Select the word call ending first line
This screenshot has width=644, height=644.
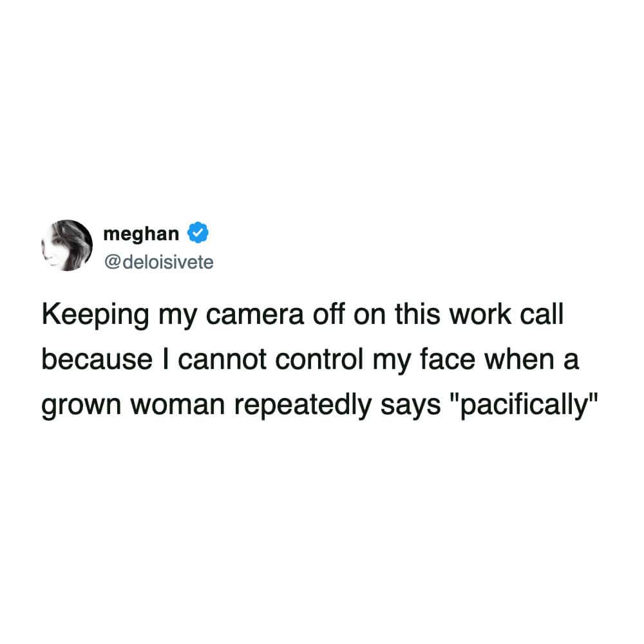point(542,316)
